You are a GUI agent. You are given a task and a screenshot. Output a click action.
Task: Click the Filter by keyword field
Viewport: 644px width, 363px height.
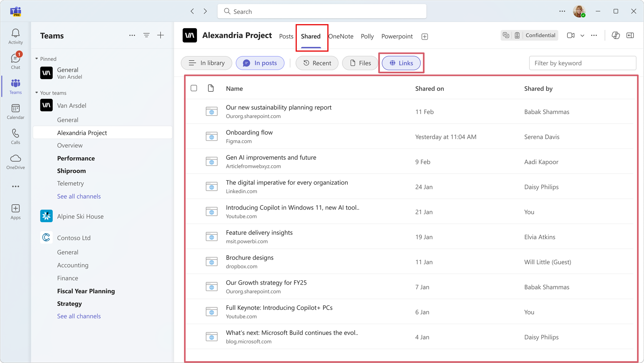583,63
